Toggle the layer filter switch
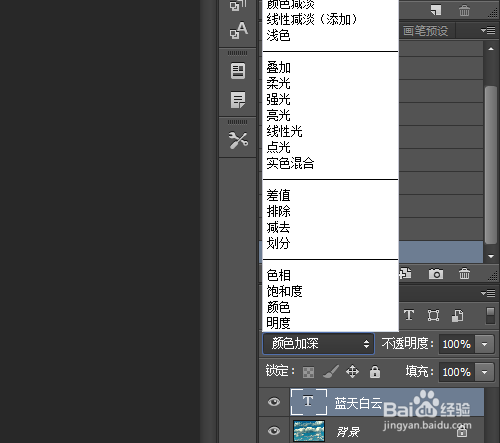The height and width of the screenshot is (443, 500). pyautogui.click(x=490, y=315)
